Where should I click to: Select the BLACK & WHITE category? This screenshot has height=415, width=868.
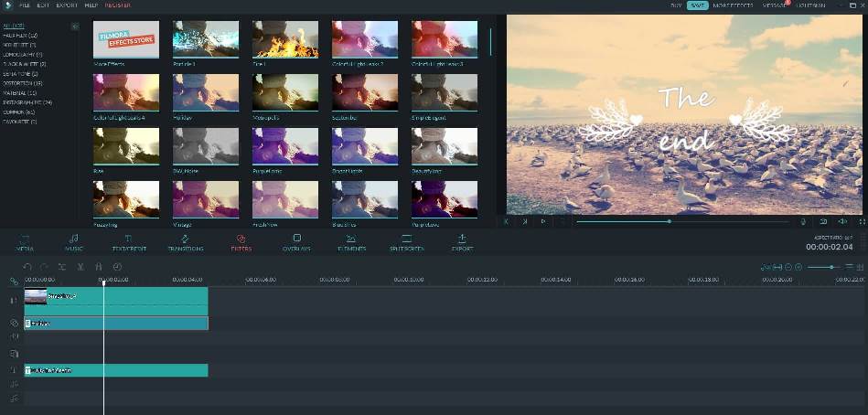coord(25,64)
